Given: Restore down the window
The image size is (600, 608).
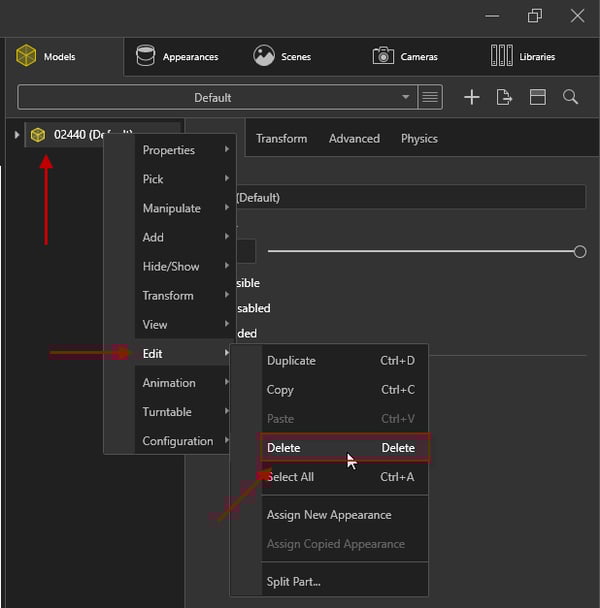Looking at the screenshot, I should tap(535, 16).
